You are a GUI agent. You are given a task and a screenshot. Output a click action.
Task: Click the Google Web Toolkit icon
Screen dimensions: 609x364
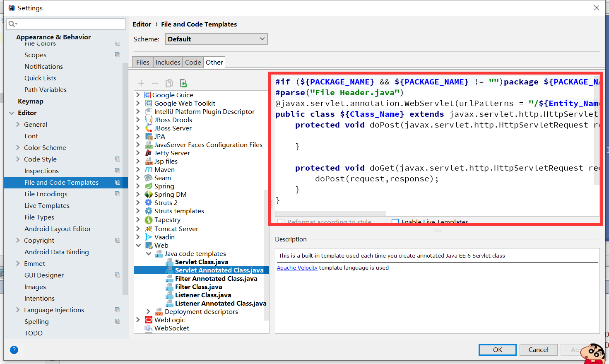coord(148,103)
